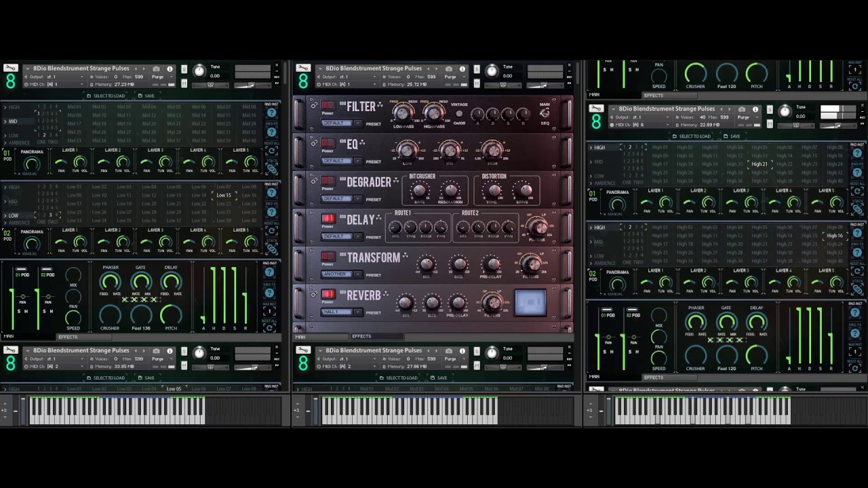The image size is (868, 488).
Task: Click LOW-PASS frequency knob in FILTER module
Action: tap(403, 112)
